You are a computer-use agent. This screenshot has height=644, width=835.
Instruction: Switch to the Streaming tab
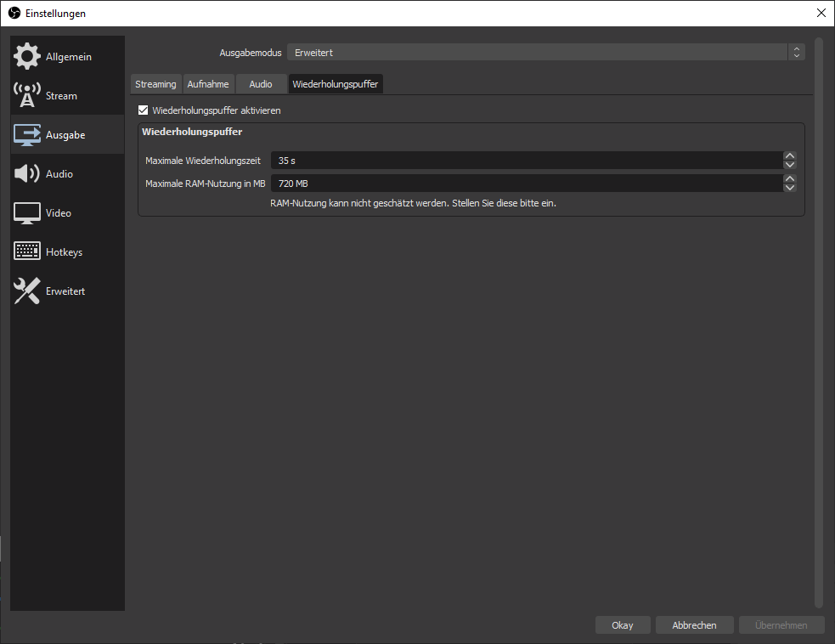pyautogui.click(x=155, y=84)
